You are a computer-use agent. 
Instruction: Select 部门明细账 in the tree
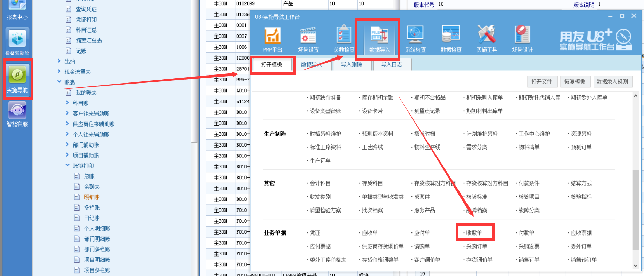[x=97, y=239]
